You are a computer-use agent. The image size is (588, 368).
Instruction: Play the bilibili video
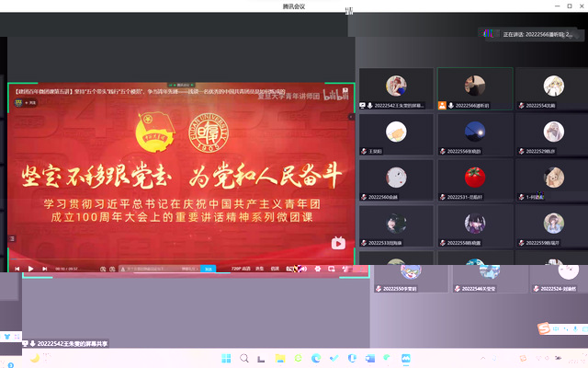(30, 269)
